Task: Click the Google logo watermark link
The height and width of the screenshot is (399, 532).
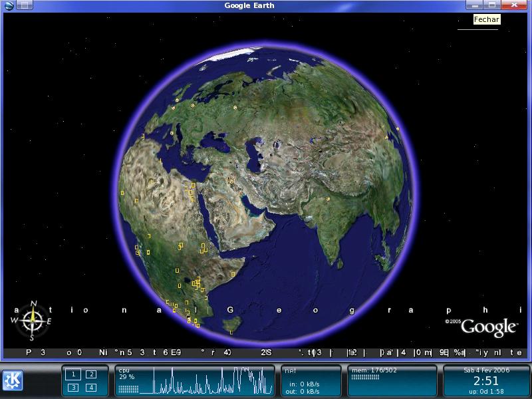Action: (489, 327)
